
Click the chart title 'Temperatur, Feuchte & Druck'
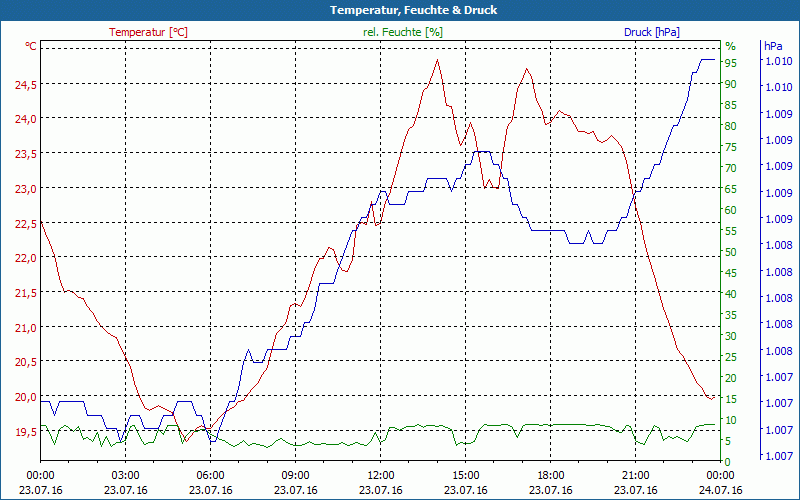(414, 10)
